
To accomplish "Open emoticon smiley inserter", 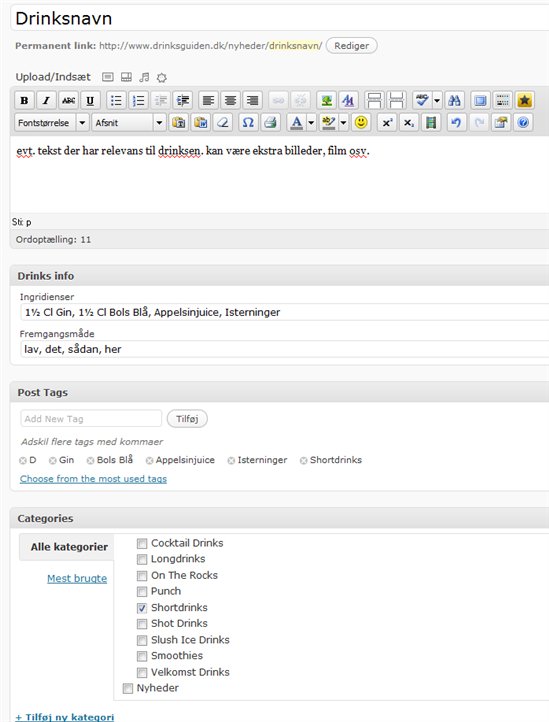I will 361,122.
